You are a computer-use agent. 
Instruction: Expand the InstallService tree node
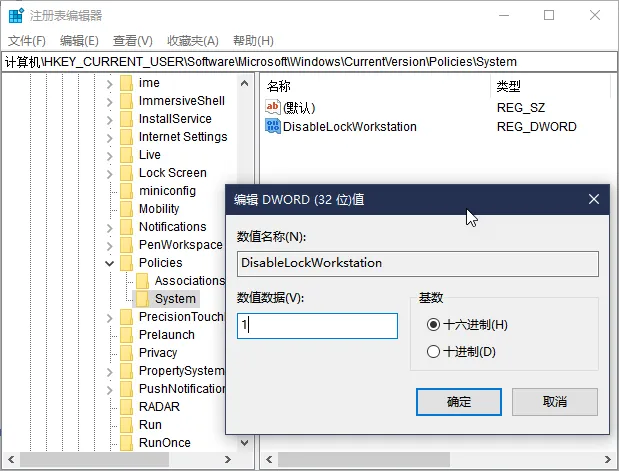(110, 120)
